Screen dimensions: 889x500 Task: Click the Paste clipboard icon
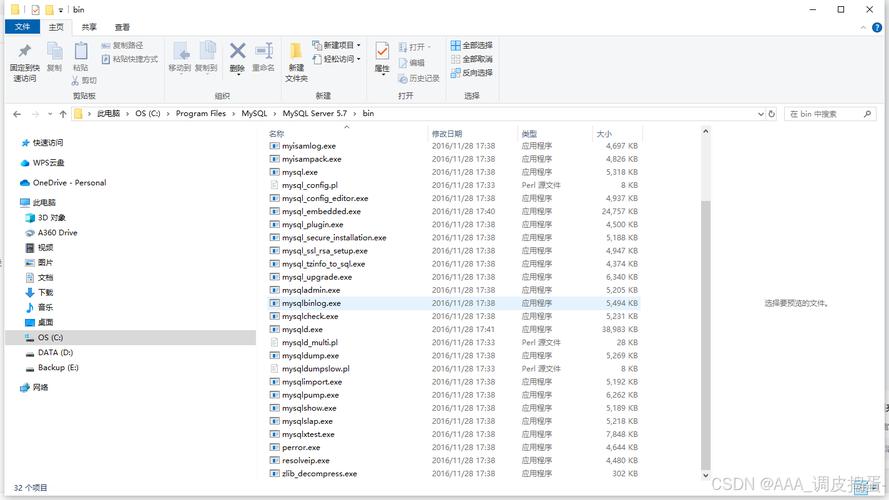[x=81, y=51]
